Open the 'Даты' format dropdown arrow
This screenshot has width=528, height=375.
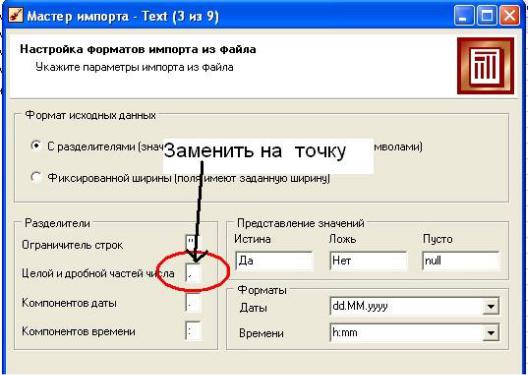click(x=491, y=306)
